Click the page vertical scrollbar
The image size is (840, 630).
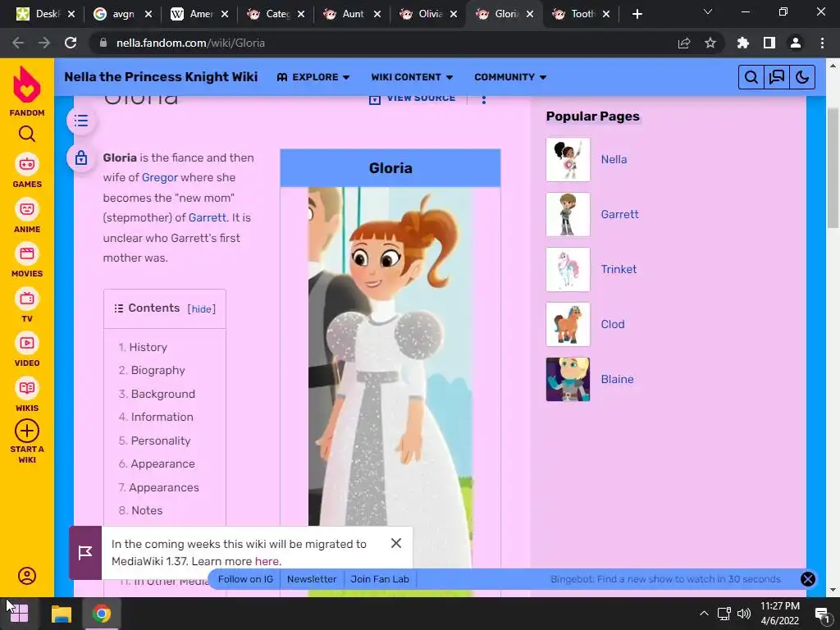pos(833,167)
